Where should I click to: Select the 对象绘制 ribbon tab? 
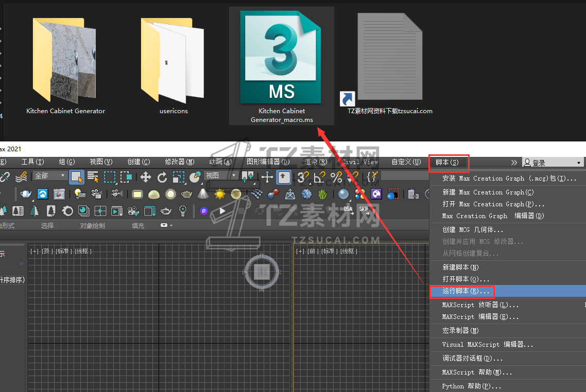92,225
